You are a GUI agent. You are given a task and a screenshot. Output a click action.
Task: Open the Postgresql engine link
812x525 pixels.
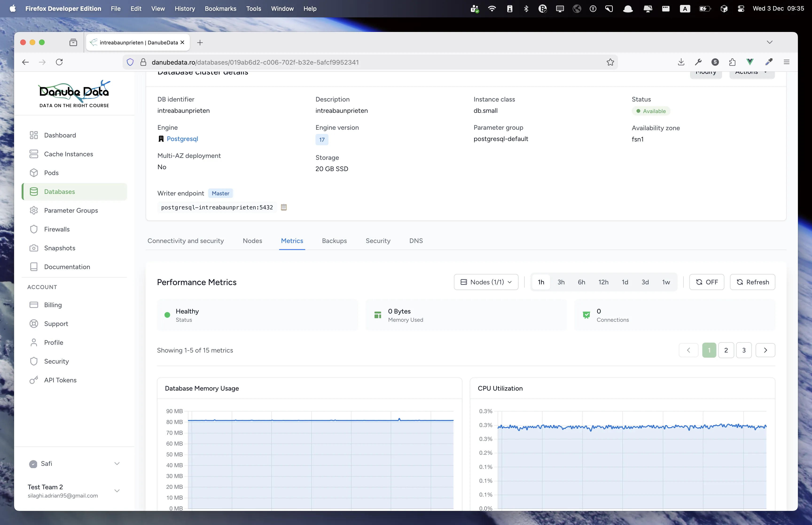(182, 139)
